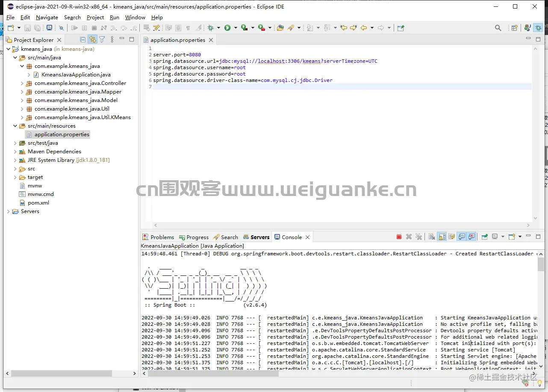Open the Debug button dropdown arrow
The height and width of the screenshot is (392, 548).
218,28
